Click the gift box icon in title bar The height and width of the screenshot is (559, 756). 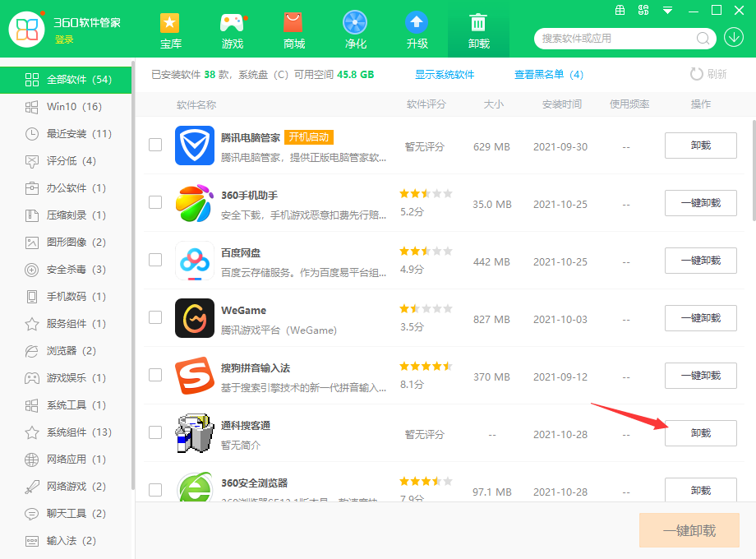pyautogui.click(x=620, y=10)
